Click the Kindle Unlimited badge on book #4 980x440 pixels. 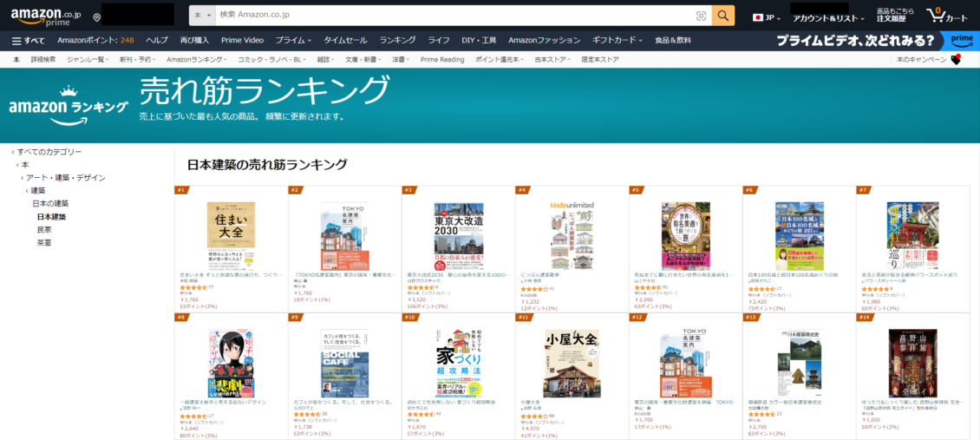tap(573, 206)
